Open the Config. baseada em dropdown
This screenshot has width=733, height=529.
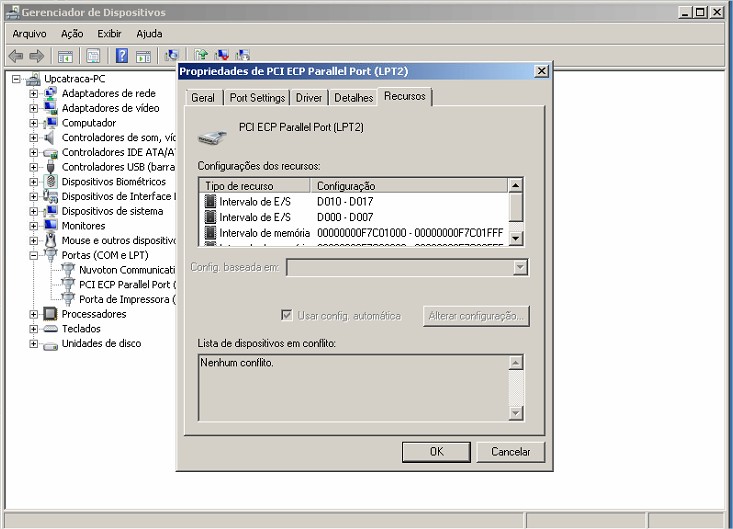[519, 268]
